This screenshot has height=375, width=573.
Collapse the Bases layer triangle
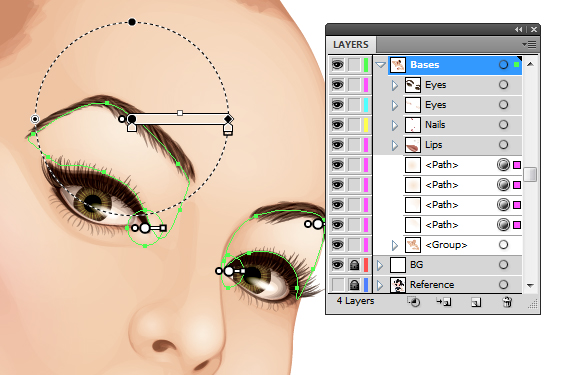[380, 65]
